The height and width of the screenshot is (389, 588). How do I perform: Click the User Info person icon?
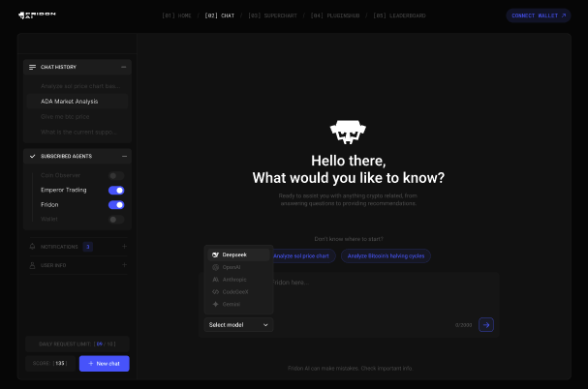point(32,265)
